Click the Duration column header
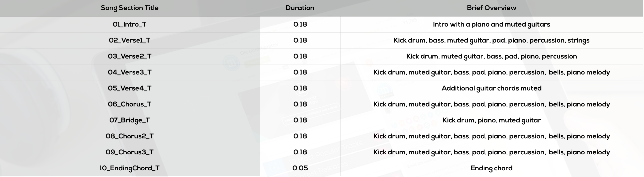Screen dimensions: 644x177 (300, 8)
